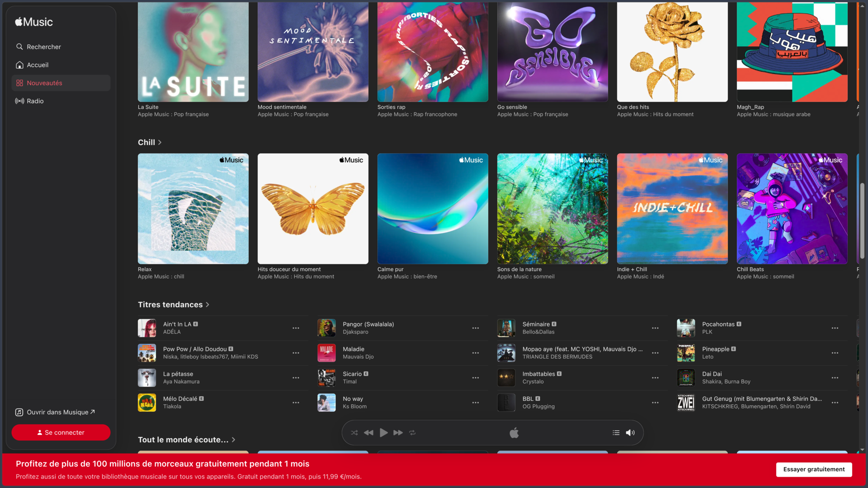Click Apple logo in player bar
The image size is (868, 488).
(x=514, y=432)
